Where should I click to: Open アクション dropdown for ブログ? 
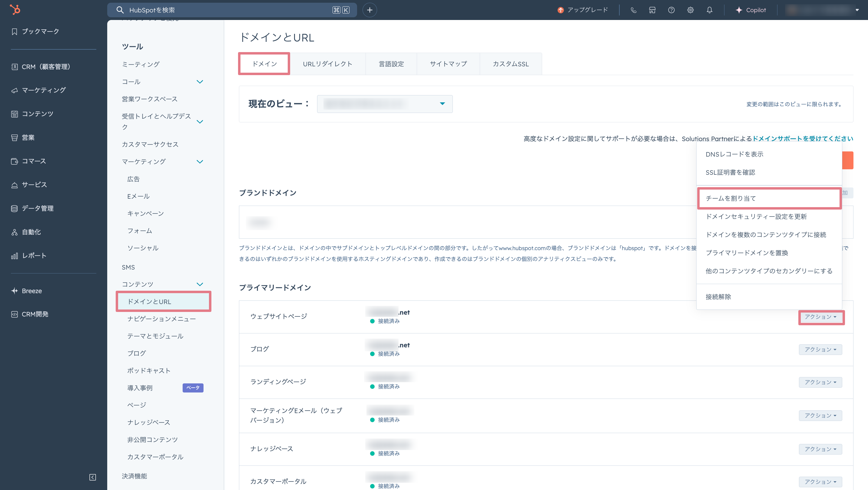point(820,349)
